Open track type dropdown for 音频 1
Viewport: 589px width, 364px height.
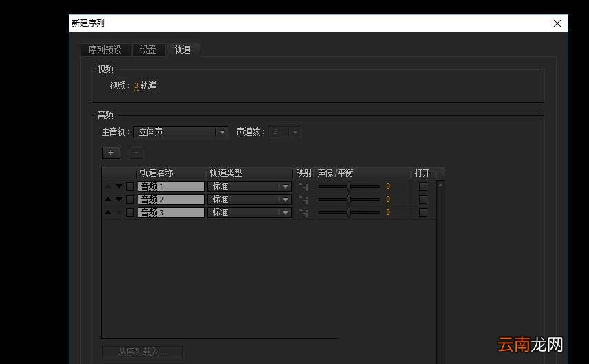[249, 186]
